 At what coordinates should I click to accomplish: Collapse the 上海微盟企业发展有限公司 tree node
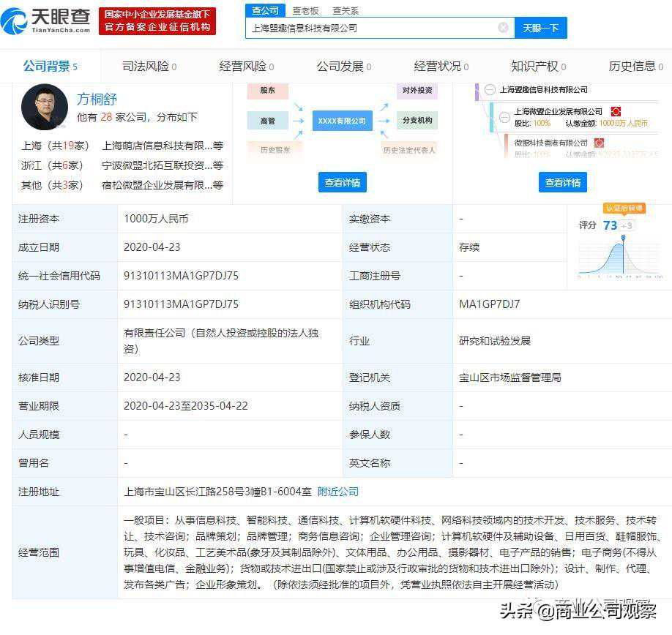click(504, 116)
